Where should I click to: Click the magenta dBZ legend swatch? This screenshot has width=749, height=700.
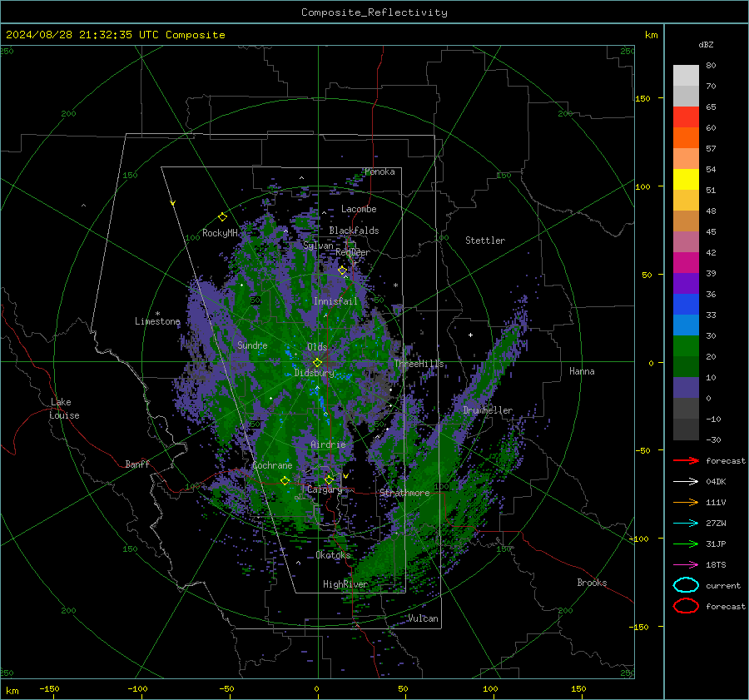(x=686, y=262)
